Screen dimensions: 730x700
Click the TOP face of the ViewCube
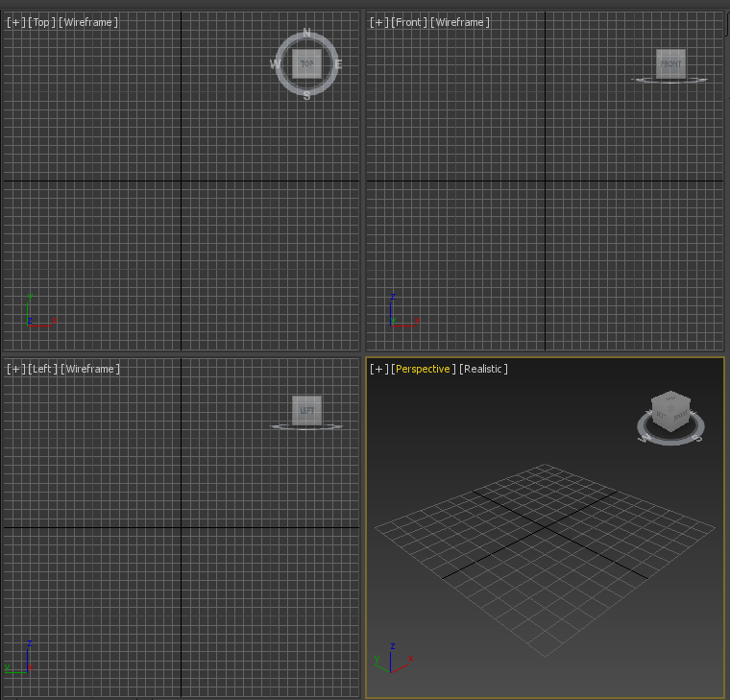(x=306, y=63)
